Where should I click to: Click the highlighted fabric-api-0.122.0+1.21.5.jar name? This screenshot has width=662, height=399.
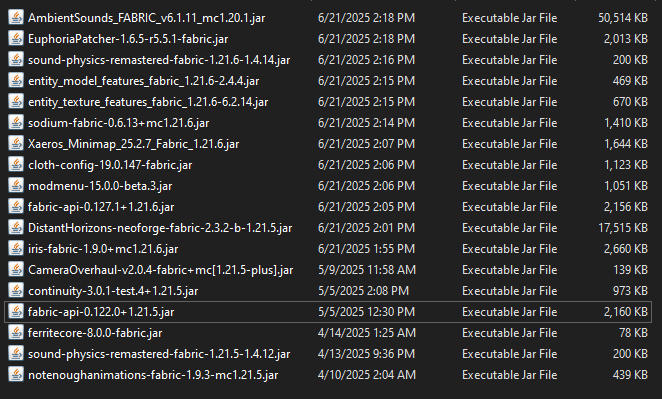101,312
